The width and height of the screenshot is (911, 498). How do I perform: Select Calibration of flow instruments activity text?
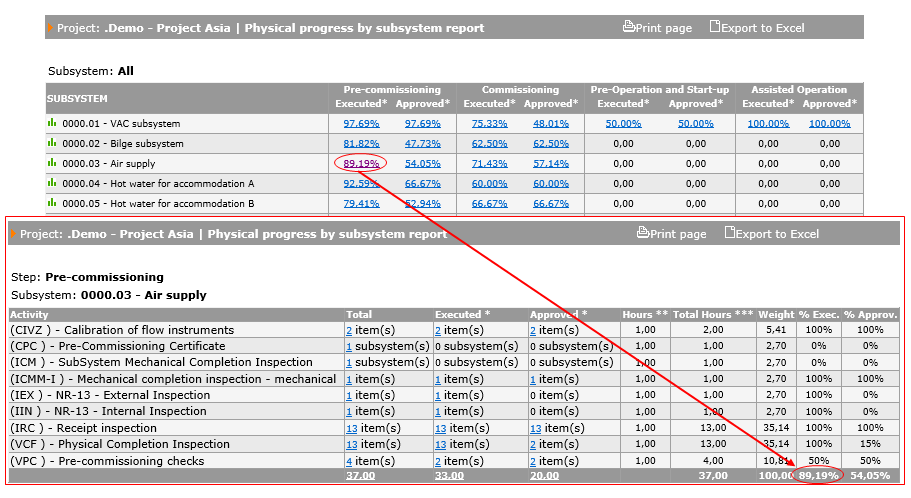click(x=149, y=330)
